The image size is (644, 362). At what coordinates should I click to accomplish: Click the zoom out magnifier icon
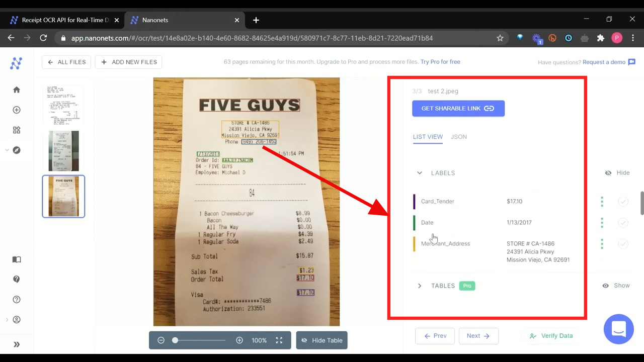(x=161, y=340)
